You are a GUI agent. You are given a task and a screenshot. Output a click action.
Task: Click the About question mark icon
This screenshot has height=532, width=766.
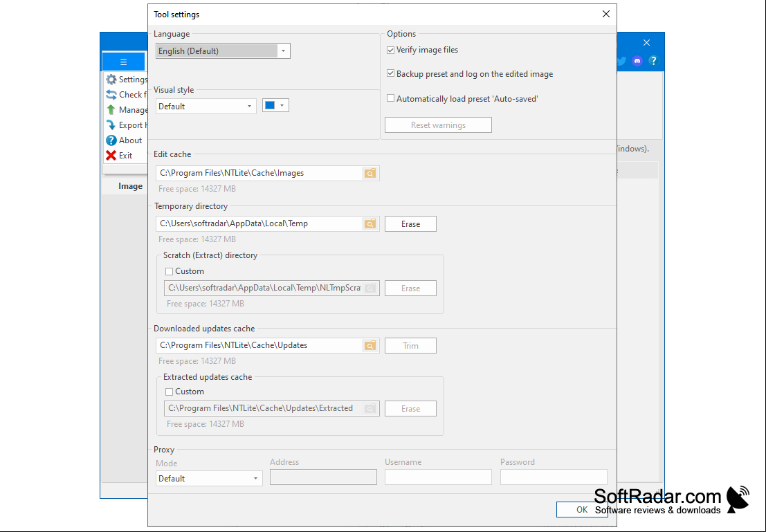(111, 140)
